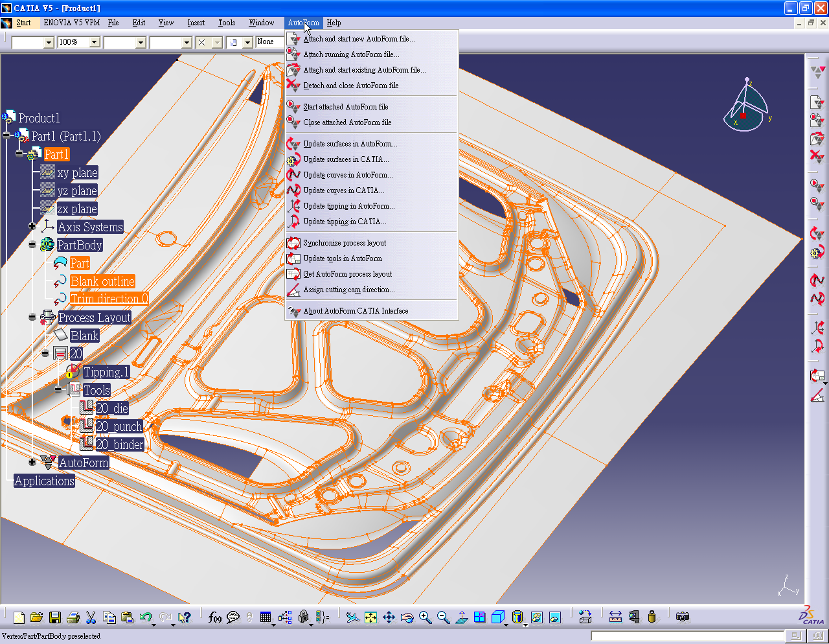Collapse the PartBody tree node
The width and height of the screenshot is (829, 644).
(32, 244)
